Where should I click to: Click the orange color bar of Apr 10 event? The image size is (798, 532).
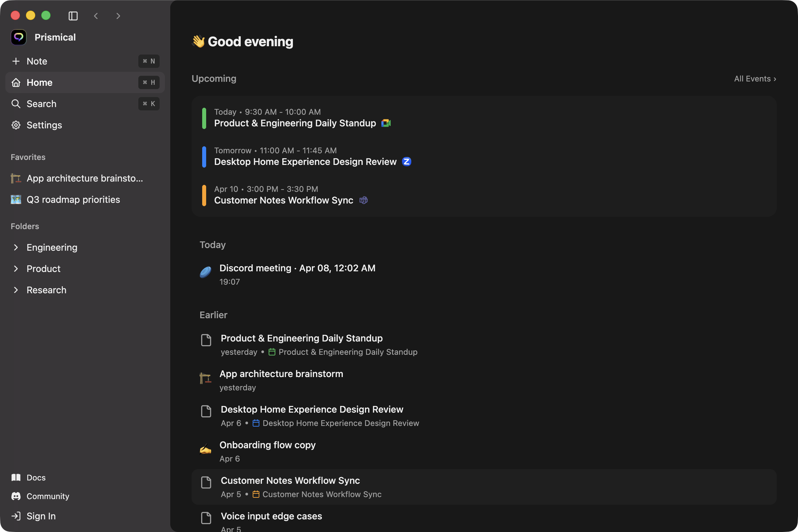click(204, 195)
